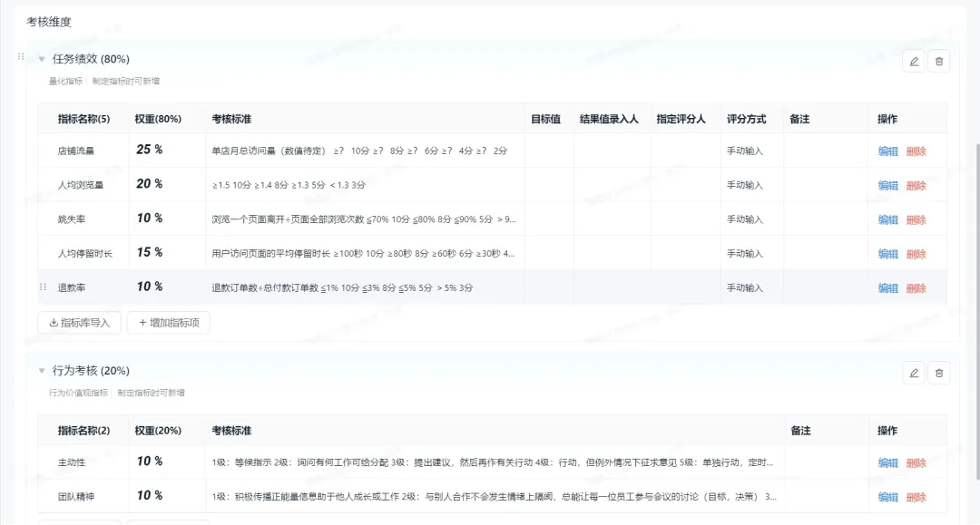Collapse the 任务绩效 (80%) section
The height and width of the screenshot is (525, 980).
pos(42,59)
